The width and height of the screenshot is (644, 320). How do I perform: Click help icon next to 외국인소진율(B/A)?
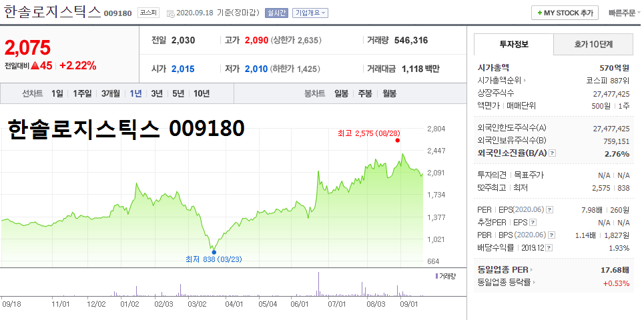pyautogui.click(x=553, y=153)
